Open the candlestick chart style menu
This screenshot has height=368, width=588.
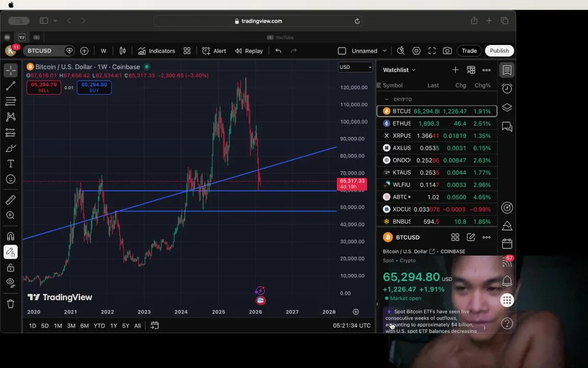click(122, 51)
